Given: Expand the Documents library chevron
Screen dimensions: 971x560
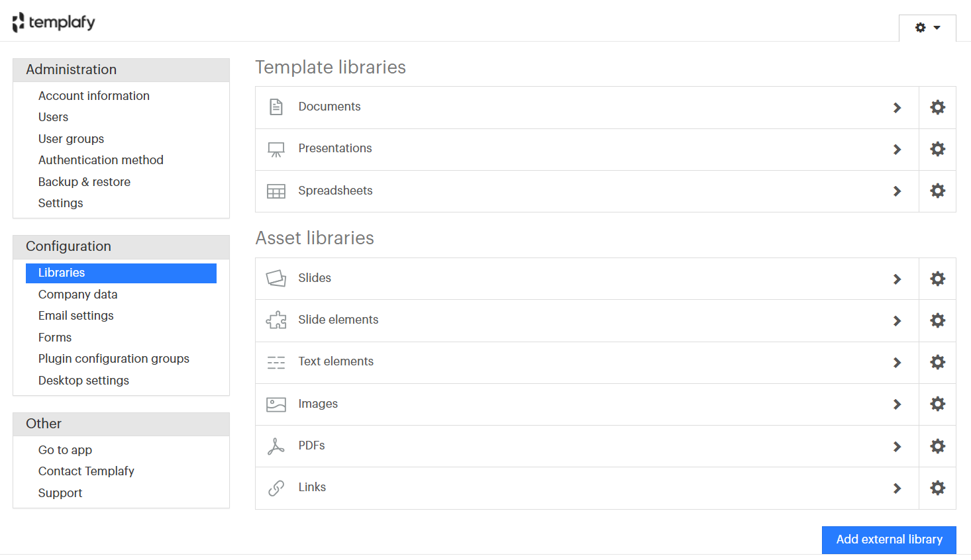Looking at the screenshot, I should click(x=897, y=107).
